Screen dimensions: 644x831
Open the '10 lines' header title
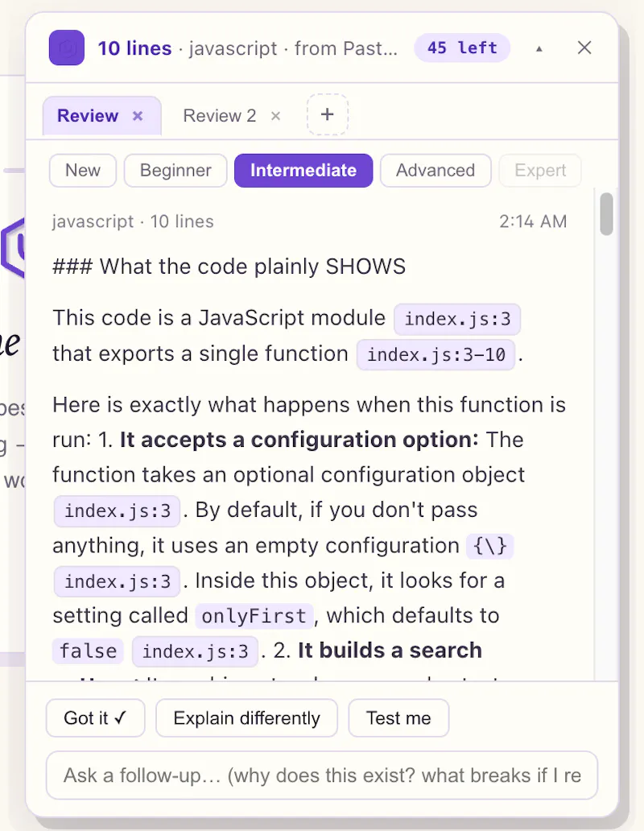(134, 48)
